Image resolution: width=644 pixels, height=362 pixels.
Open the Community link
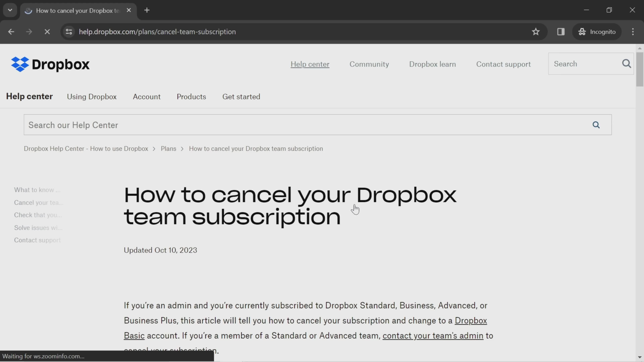(x=369, y=64)
